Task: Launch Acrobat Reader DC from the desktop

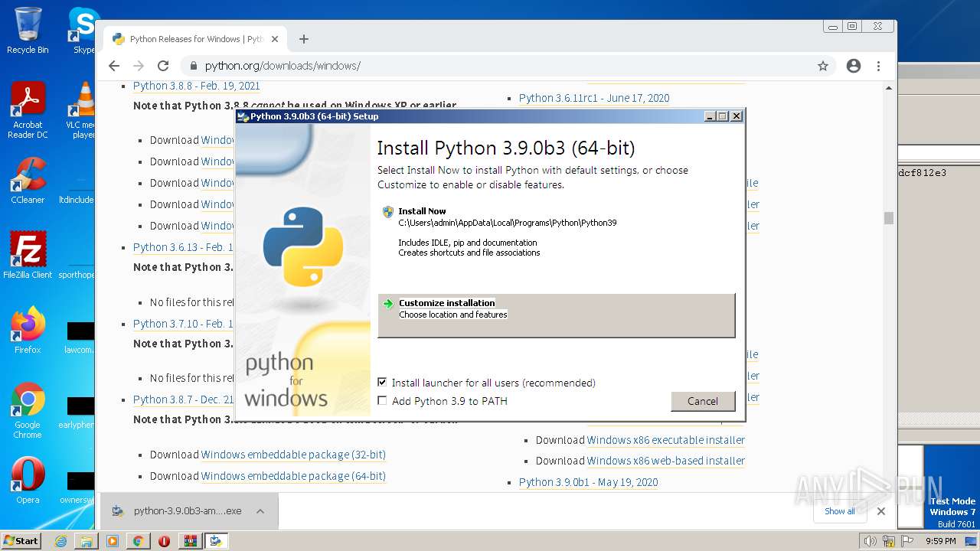Action: coord(28,110)
